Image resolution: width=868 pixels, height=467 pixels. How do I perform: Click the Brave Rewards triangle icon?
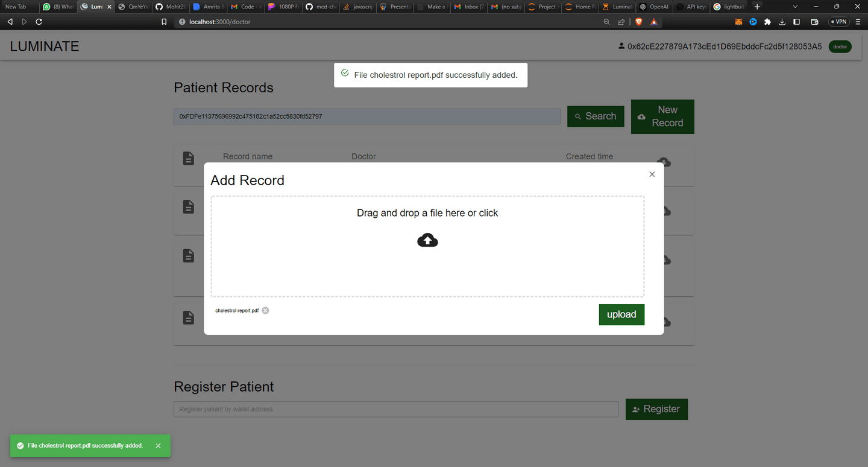654,22
